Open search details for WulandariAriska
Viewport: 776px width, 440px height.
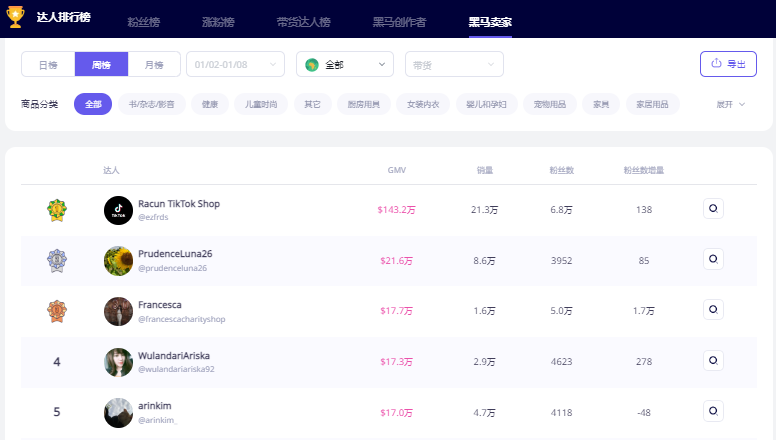(713, 360)
